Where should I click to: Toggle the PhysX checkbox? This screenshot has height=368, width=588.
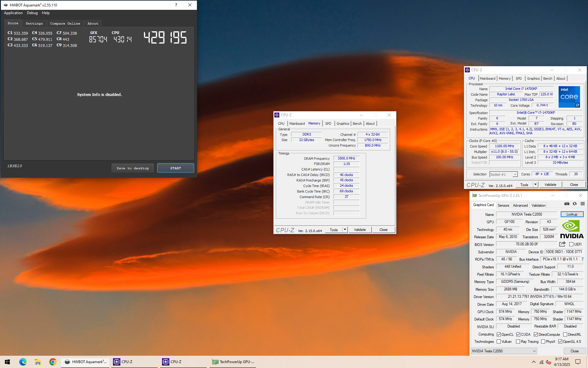543,342
